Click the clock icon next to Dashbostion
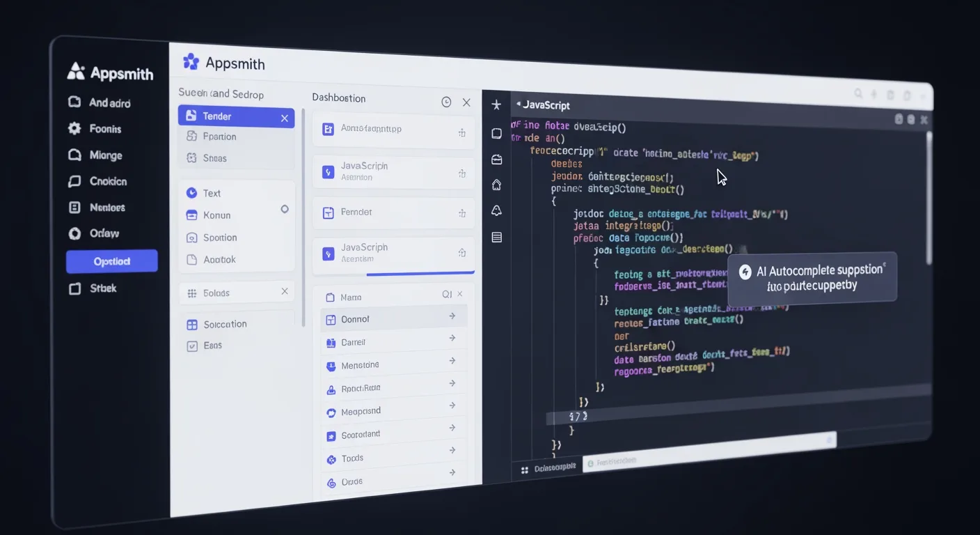The height and width of the screenshot is (535, 980). 446,102
